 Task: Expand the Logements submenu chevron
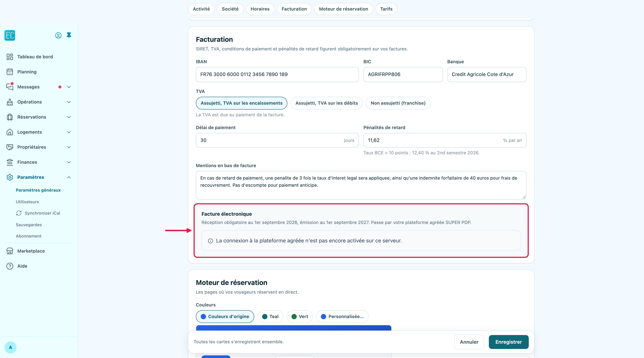point(69,132)
